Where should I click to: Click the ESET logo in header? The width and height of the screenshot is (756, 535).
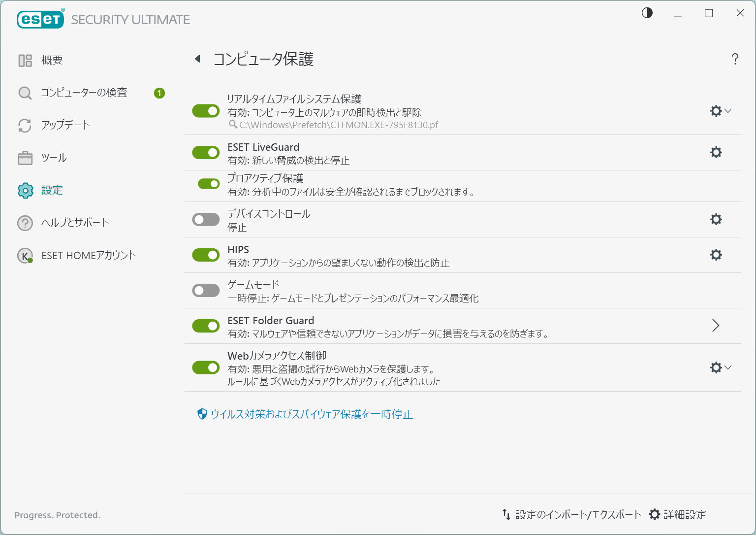pos(40,19)
